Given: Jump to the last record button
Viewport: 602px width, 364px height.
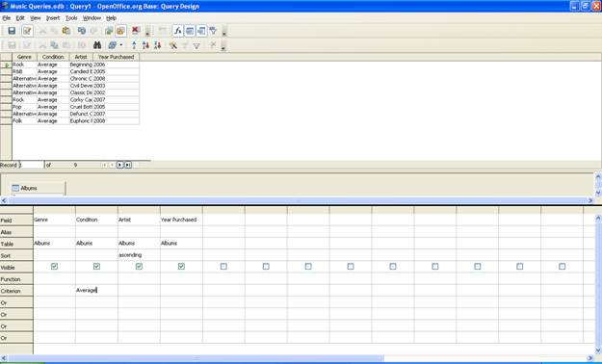Looking at the screenshot, I should pos(128,165).
